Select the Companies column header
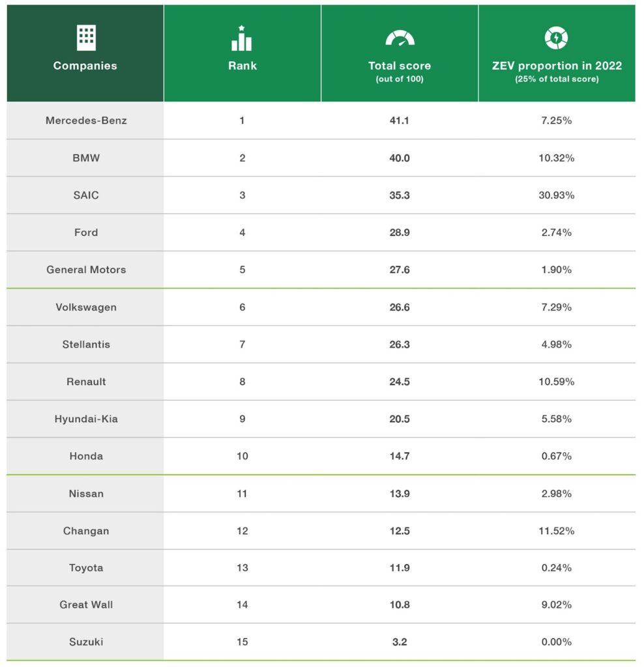644x667 pixels. click(x=85, y=66)
